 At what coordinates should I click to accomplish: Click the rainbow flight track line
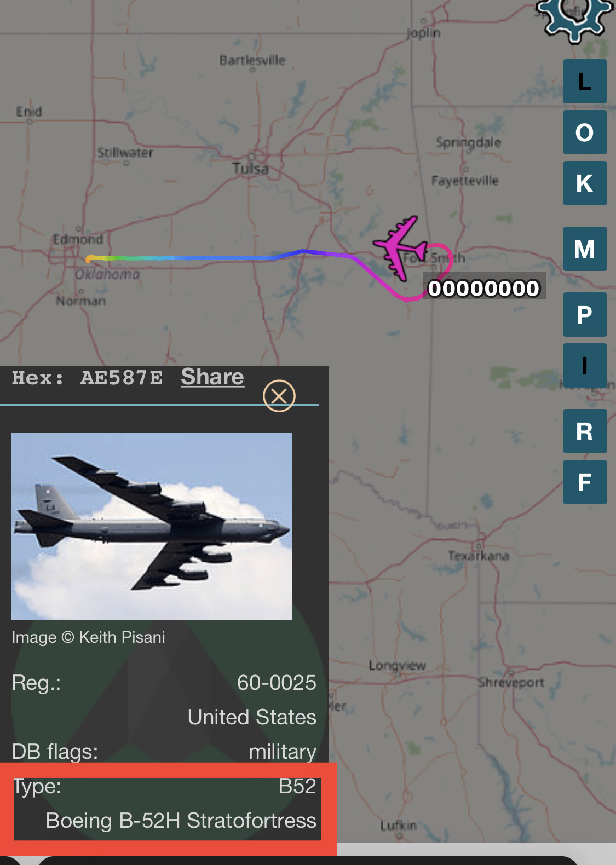point(219,257)
